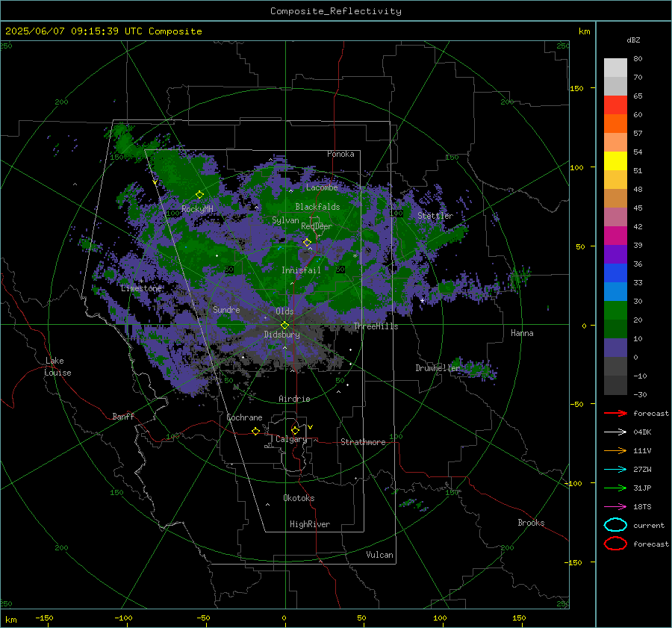672x628 pixels.
Task: Click the Vulcan town label
Action: click(x=379, y=555)
